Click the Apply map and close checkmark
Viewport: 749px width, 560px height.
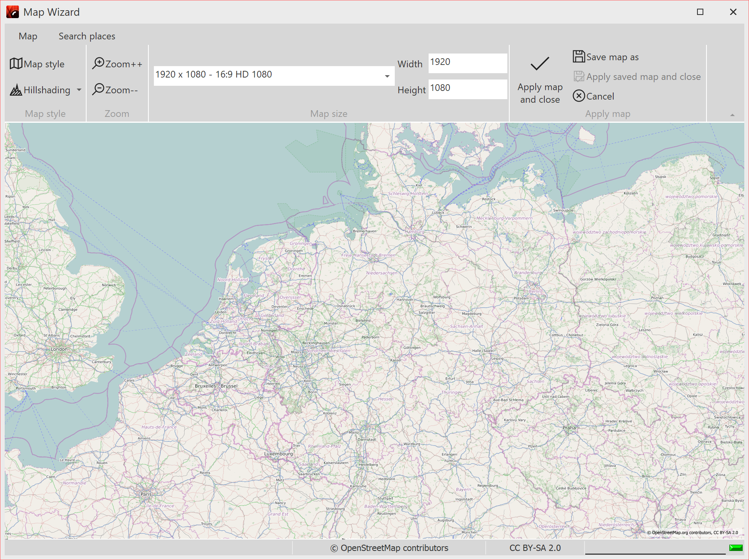point(539,64)
